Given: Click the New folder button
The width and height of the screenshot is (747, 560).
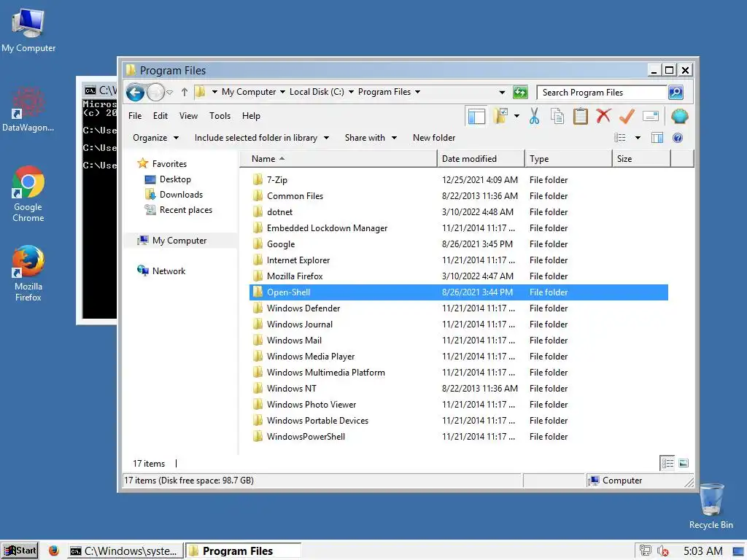Looking at the screenshot, I should (434, 138).
